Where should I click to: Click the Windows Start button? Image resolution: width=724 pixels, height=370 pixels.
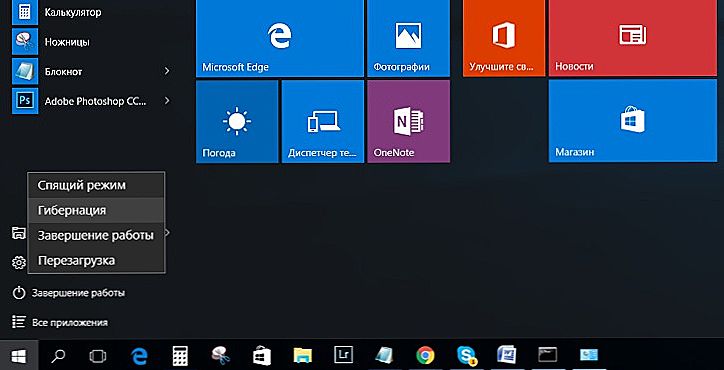19,356
